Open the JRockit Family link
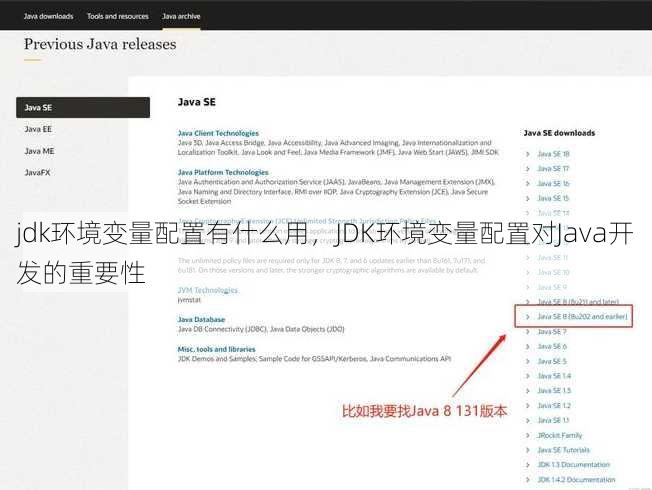 560,436
